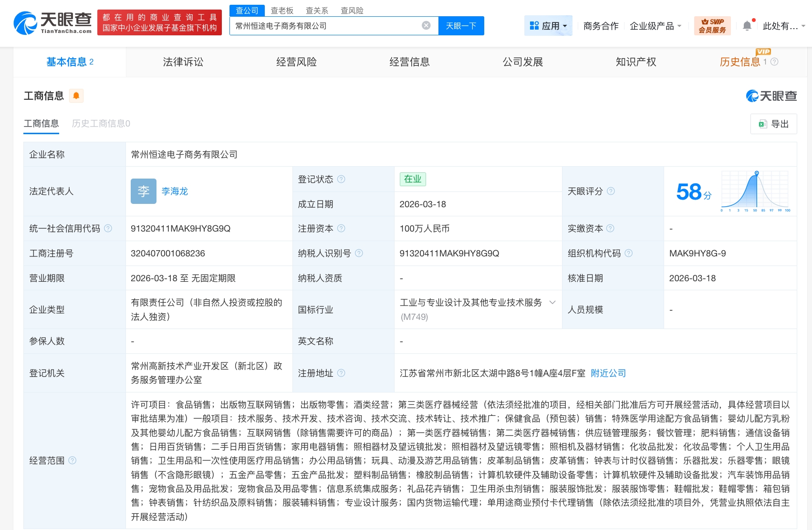812x530 pixels.
Task: Open the 附近公司 nearby companies link
Action: (608, 373)
